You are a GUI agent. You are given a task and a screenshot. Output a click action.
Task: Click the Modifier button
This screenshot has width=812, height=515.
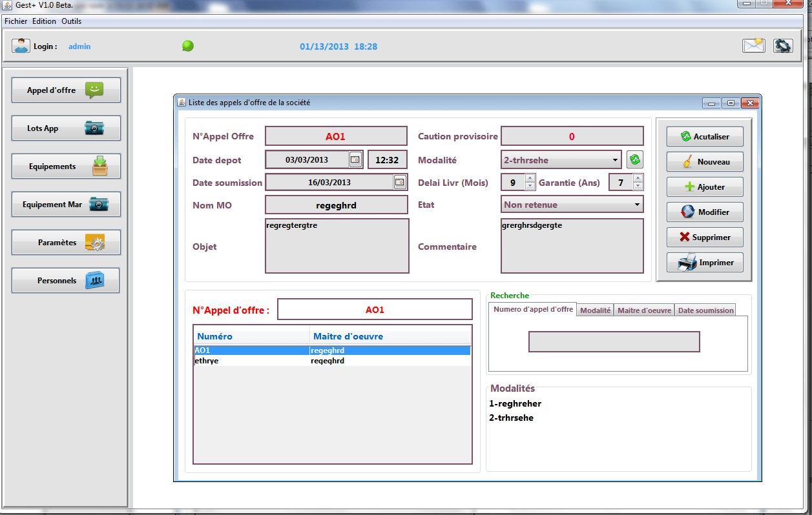(705, 212)
